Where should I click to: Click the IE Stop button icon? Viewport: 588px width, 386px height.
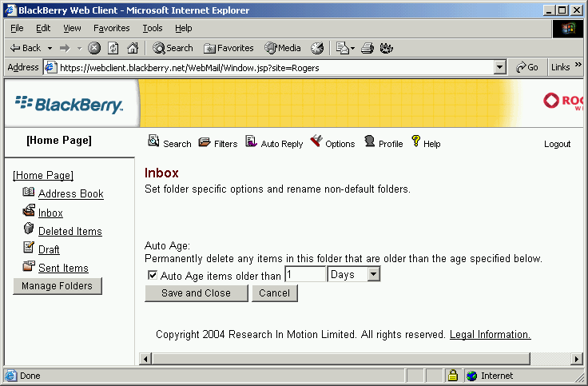pos(94,48)
